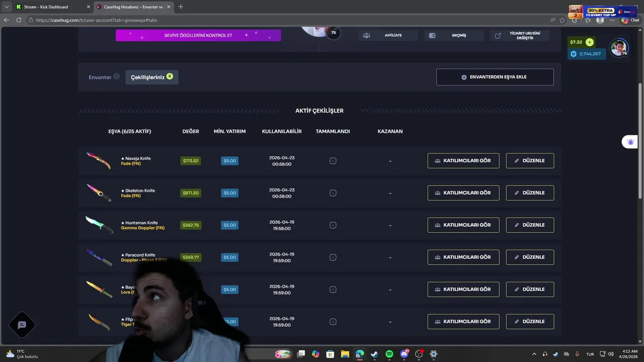Screen dimensions: 644x362
Task: Open info icon for Navaja Knife giveaway
Action: [333, 161]
